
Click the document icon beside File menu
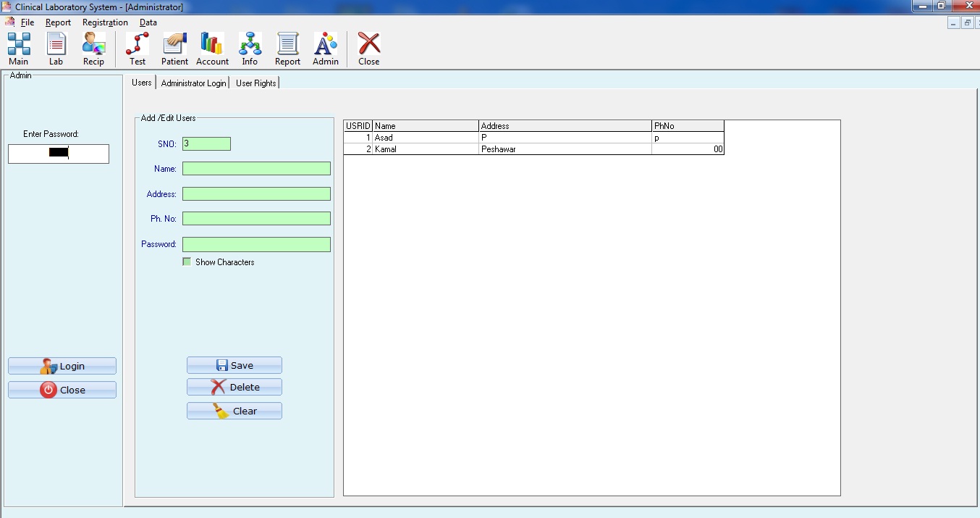[9, 22]
